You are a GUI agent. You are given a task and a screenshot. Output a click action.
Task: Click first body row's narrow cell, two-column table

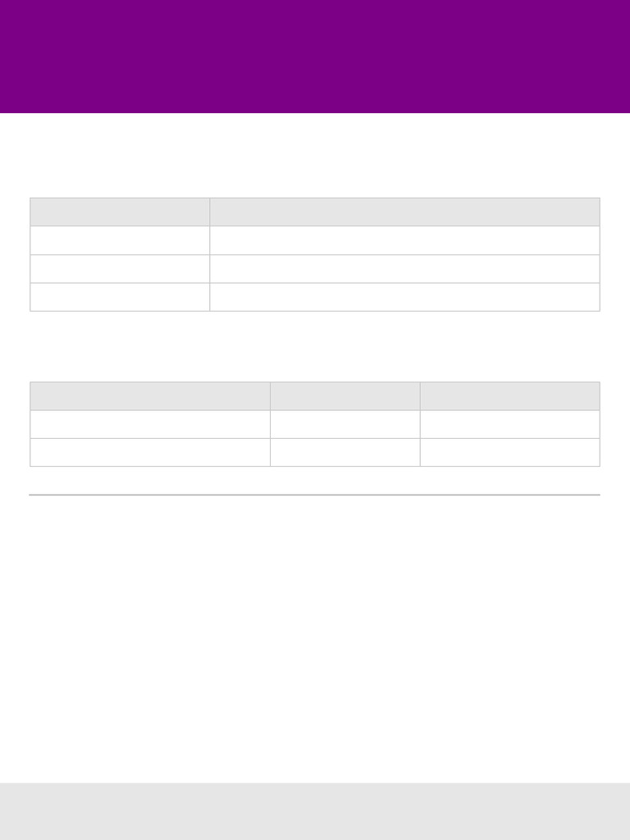[x=120, y=240]
